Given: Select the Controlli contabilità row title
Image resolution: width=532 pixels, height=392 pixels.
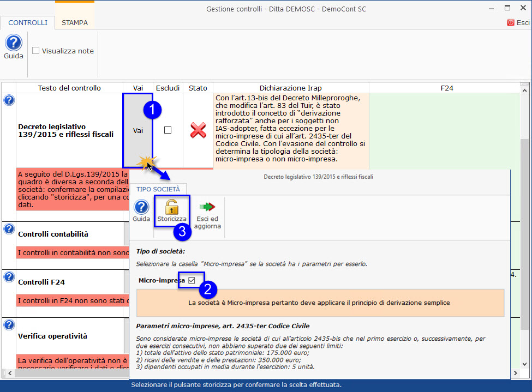Looking at the screenshot, I should click(53, 234).
